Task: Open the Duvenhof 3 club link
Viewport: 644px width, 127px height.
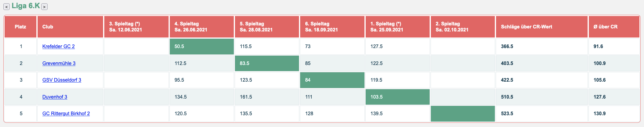Action: click(55, 97)
